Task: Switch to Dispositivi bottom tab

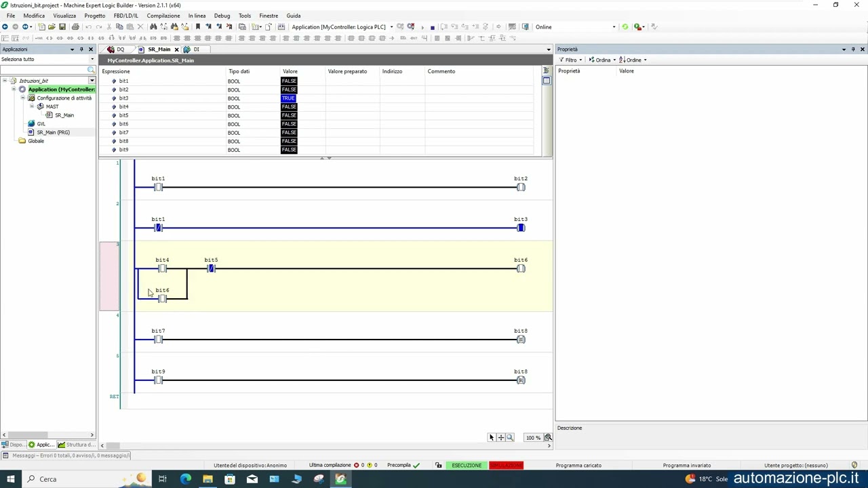Action: (14, 445)
